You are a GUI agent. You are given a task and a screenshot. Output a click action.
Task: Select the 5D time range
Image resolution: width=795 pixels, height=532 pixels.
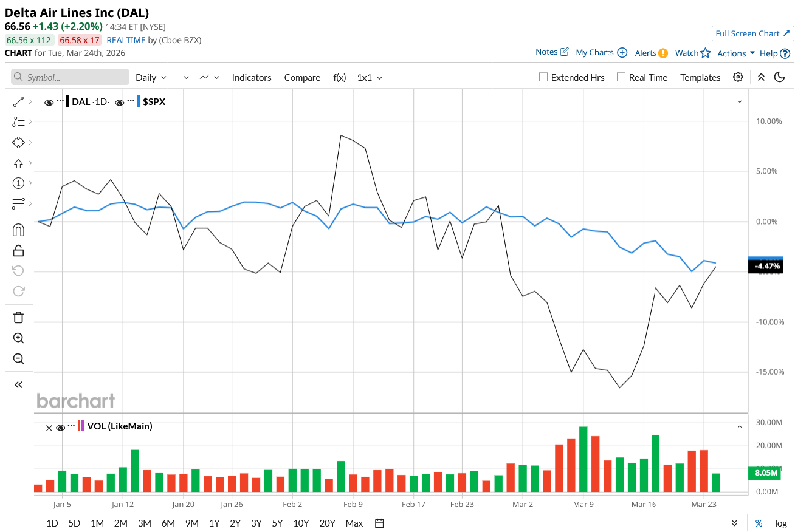(x=74, y=523)
